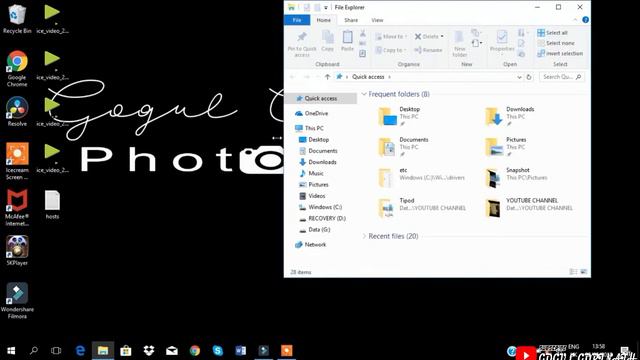The height and width of the screenshot is (360, 640).
Task: Select the hosts file on desktop
Action: [x=52, y=205]
